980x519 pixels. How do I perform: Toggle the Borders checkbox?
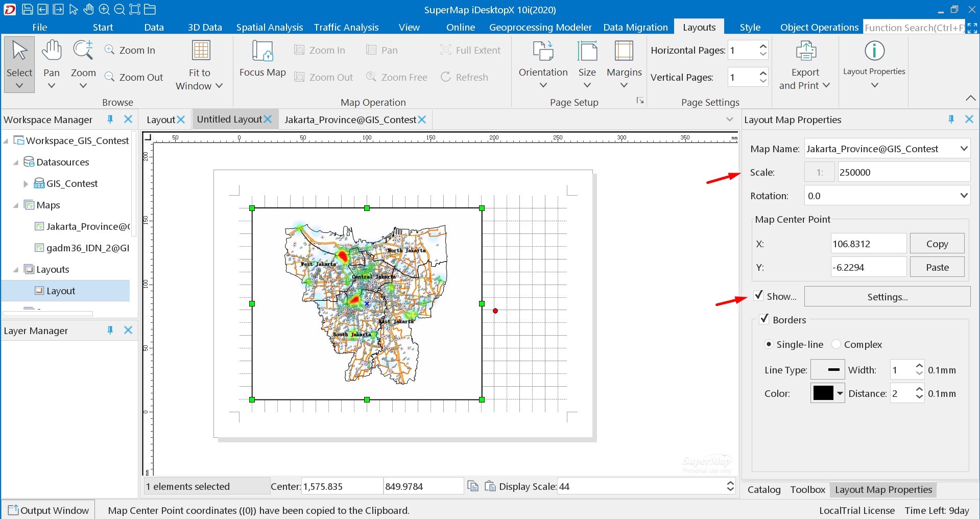[x=764, y=319]
